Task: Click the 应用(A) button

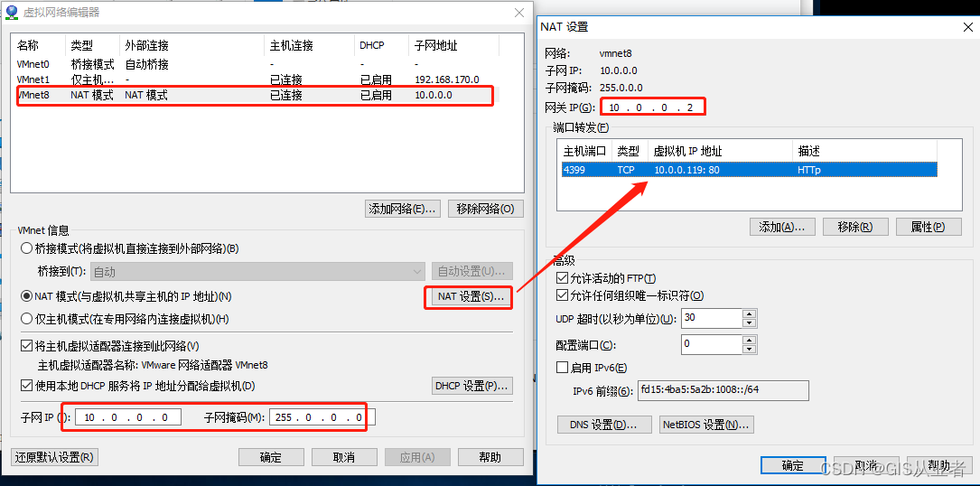Action: [x=417, y=457]
